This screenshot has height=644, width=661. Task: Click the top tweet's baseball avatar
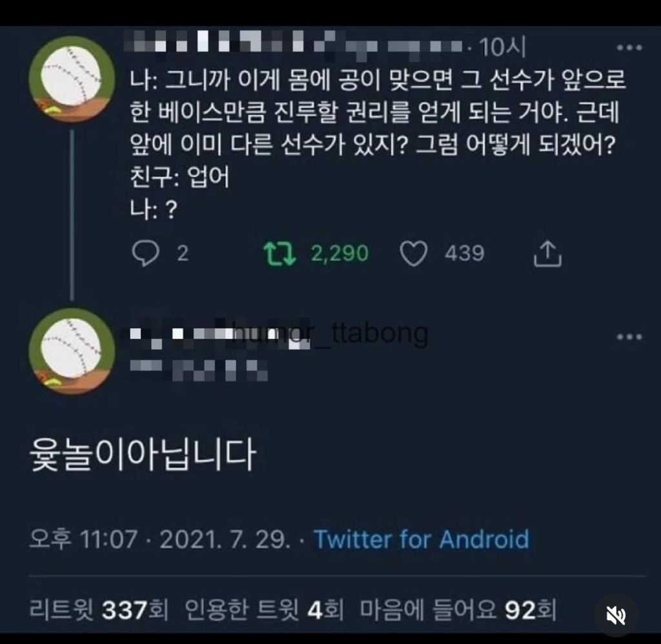[72, 79]
